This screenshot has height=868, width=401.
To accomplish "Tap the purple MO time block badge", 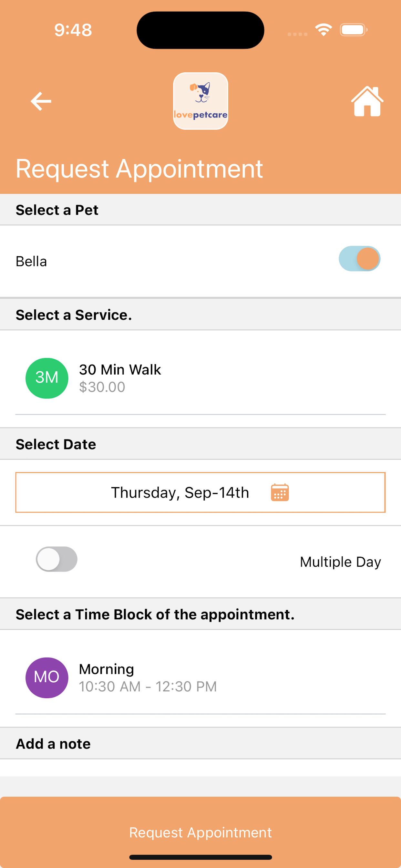I will coord(47,677).
